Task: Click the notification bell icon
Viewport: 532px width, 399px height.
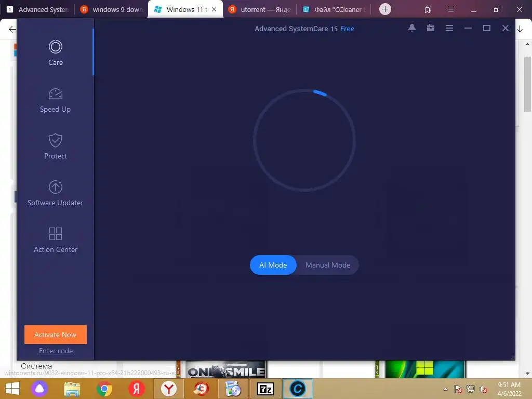Action: 412,28
